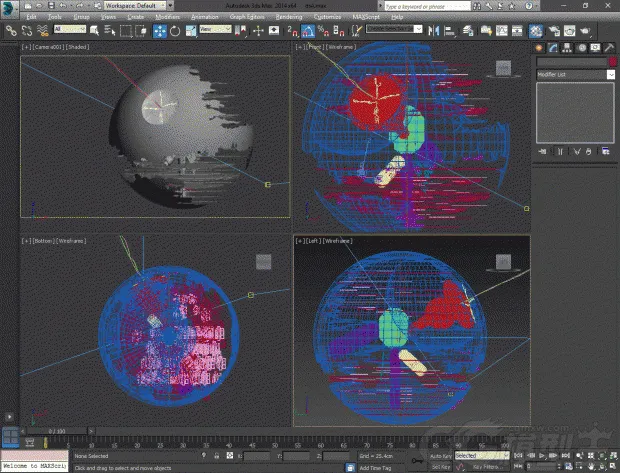Image resolution: width=620 pixels, height=473 pixels.
Task: Click the Add Time Tag label
Action: coord(375,468)
